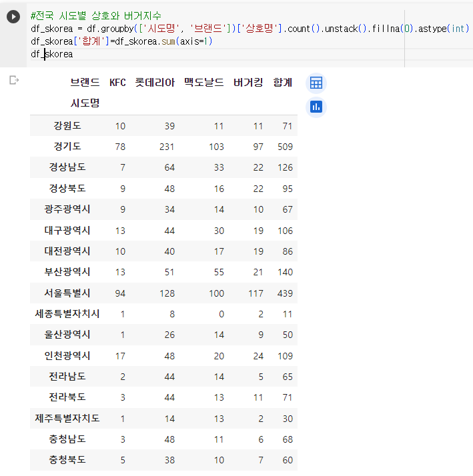Image resolution: width=473 pixels, height=476 pixels.
Task: Select the 시도명 index label
Action: pyautogui.click(x=85, y=103)
